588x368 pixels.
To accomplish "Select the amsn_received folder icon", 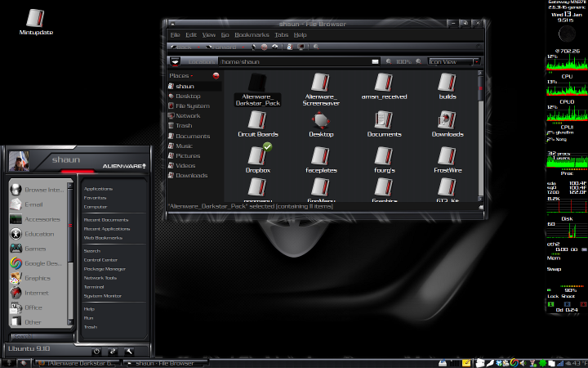I will pos(384,83).
